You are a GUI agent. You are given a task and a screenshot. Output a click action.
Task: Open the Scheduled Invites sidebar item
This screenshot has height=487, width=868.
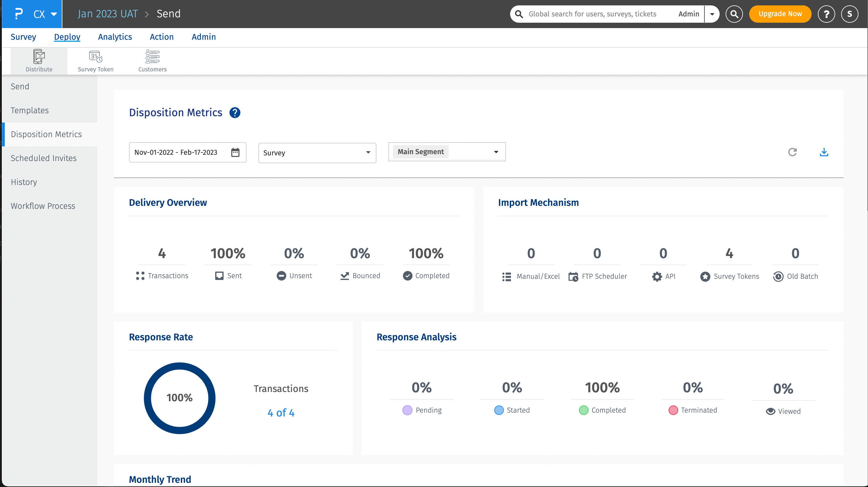tap(44, 158)
